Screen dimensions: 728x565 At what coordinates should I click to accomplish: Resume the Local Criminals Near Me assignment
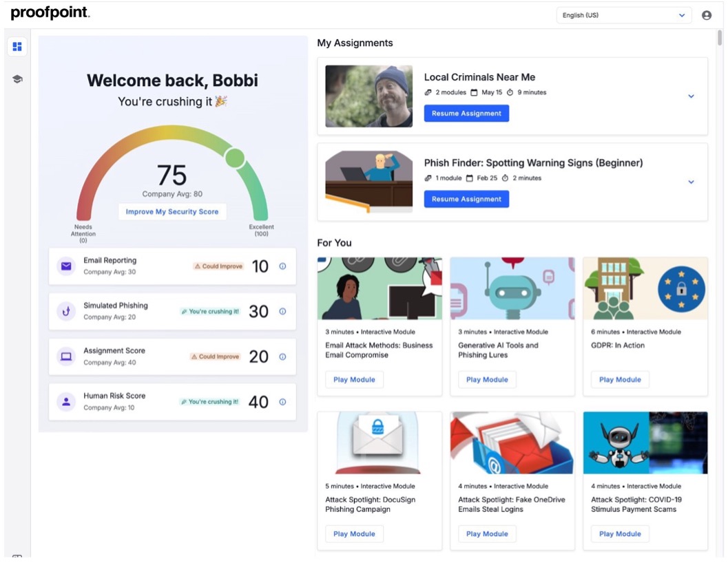466,113
